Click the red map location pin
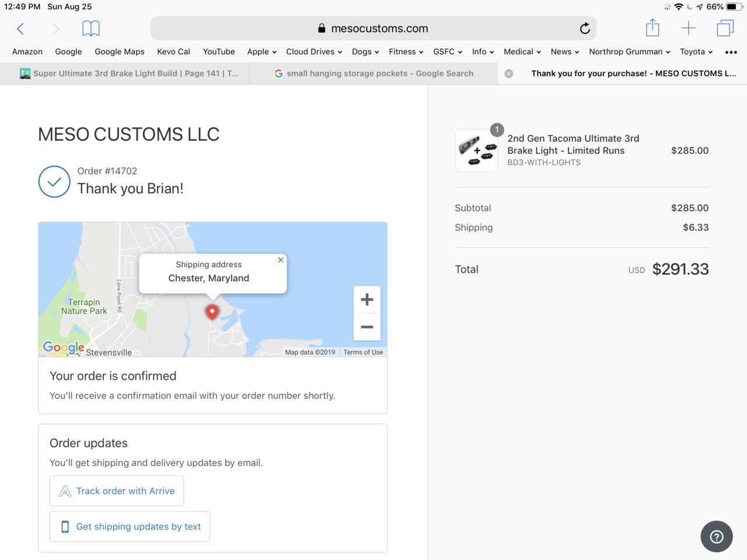747x560 pixels. pyautogui.click(x=212, y=312)
